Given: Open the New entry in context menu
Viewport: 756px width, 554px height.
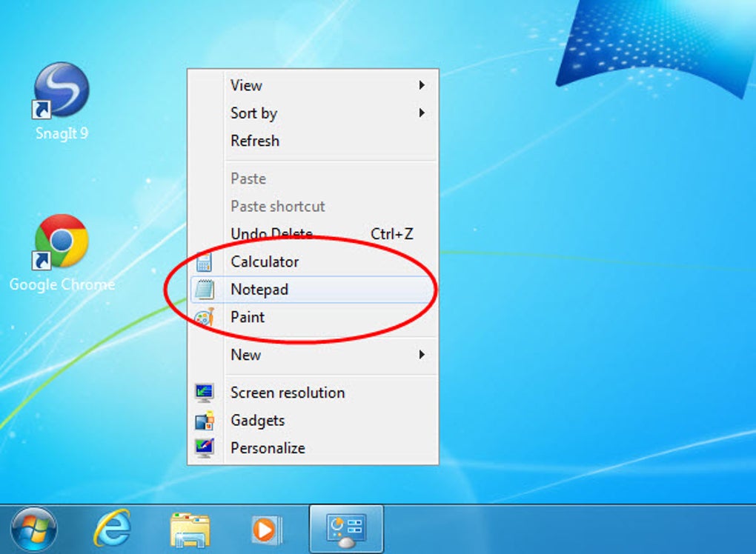Looking at the screenshot, I should [x=313, y=355].
